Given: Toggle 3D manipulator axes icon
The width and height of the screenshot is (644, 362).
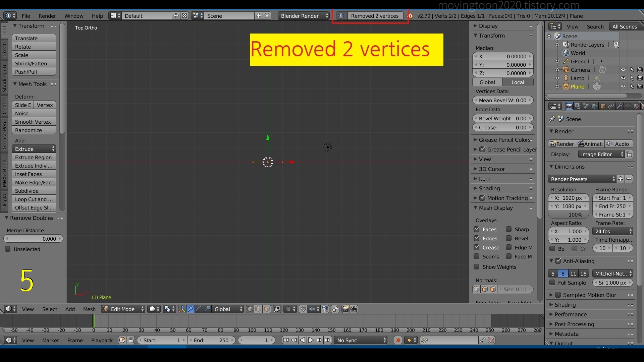Looking at the screenshot, I should (182, 309).
